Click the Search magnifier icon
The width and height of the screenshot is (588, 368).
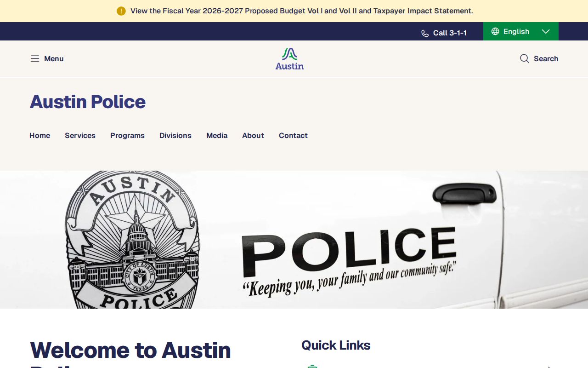(525, 58)
